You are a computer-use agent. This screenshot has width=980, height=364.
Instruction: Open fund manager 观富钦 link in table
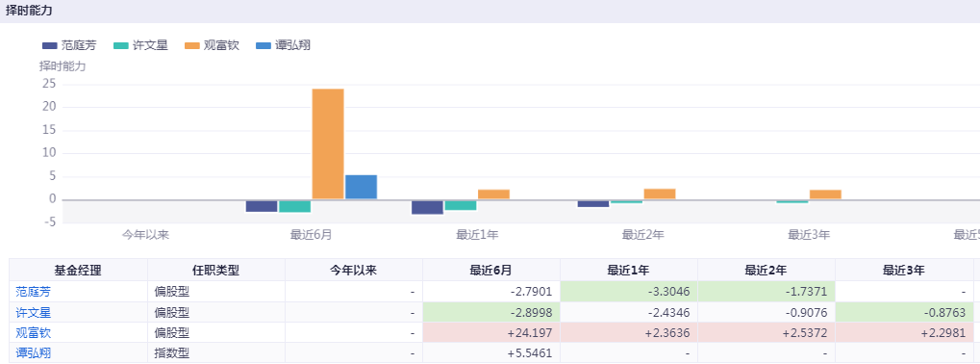pos(33,333)
